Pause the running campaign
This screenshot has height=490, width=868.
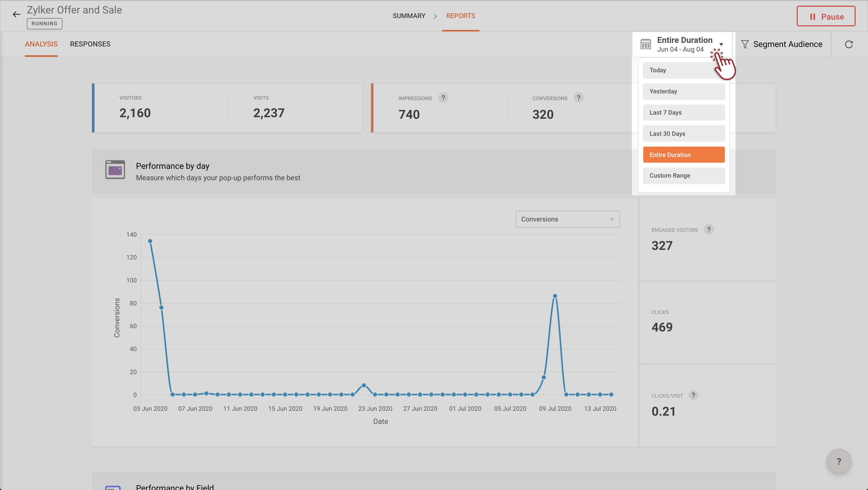826,16
